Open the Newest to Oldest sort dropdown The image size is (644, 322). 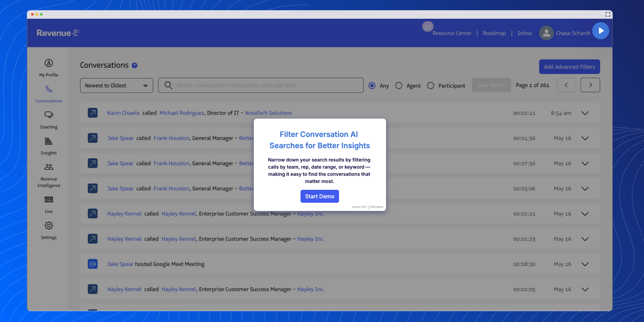coord(117,86)
